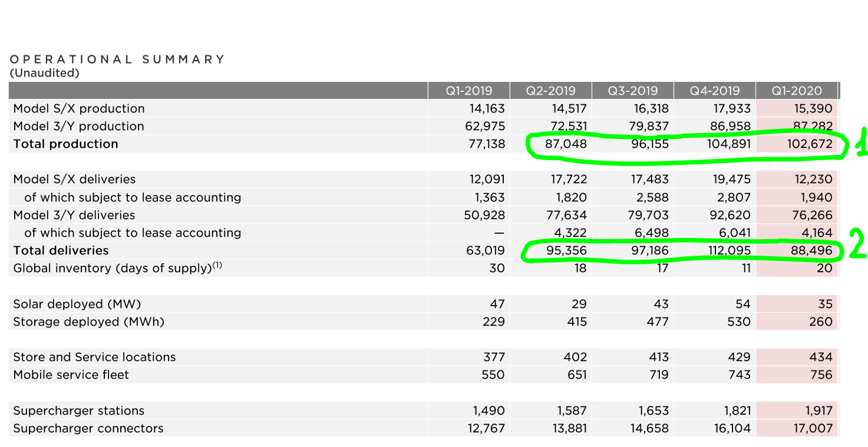Click the Total production row label
This screenshot has width=868, height=447.
pyautogui.click(x=65, y=144)
